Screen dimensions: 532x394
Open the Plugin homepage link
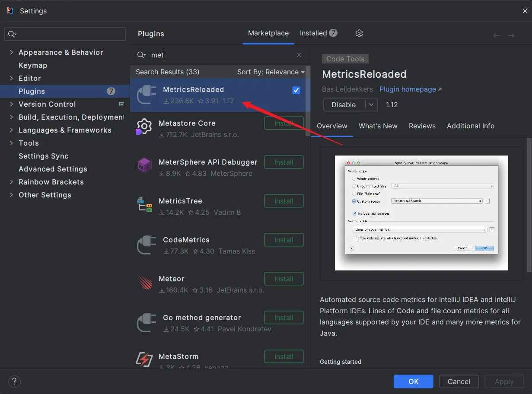pyautogui.click(x=411, y=89)
